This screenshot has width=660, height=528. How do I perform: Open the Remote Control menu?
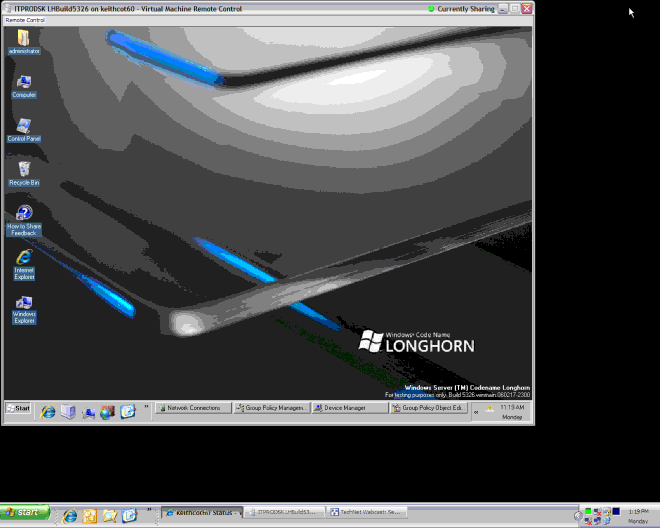pyautogui.click(x=25, y=20)
